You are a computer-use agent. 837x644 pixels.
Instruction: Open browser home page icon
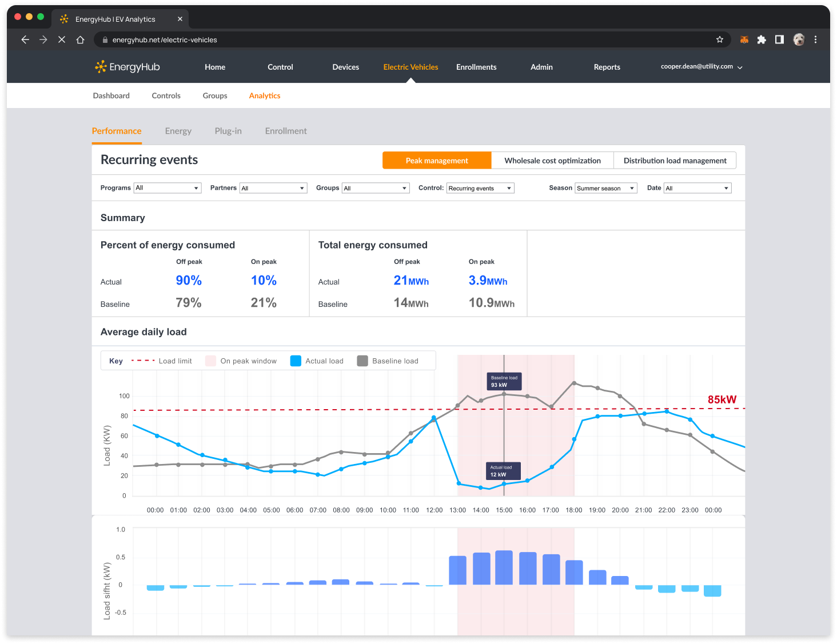[x=81, y=39]
